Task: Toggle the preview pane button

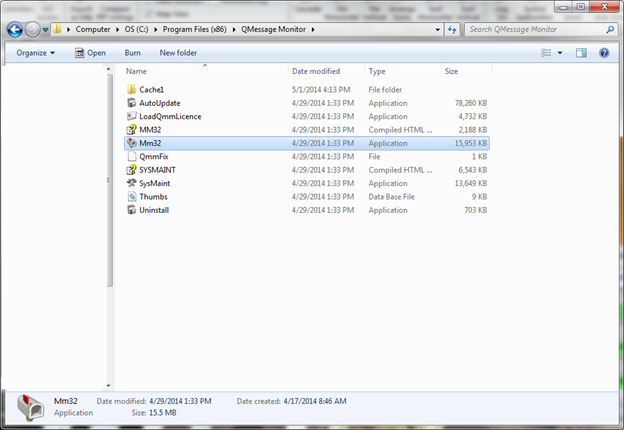Action: pyautogui.click(x=581, y=52)
